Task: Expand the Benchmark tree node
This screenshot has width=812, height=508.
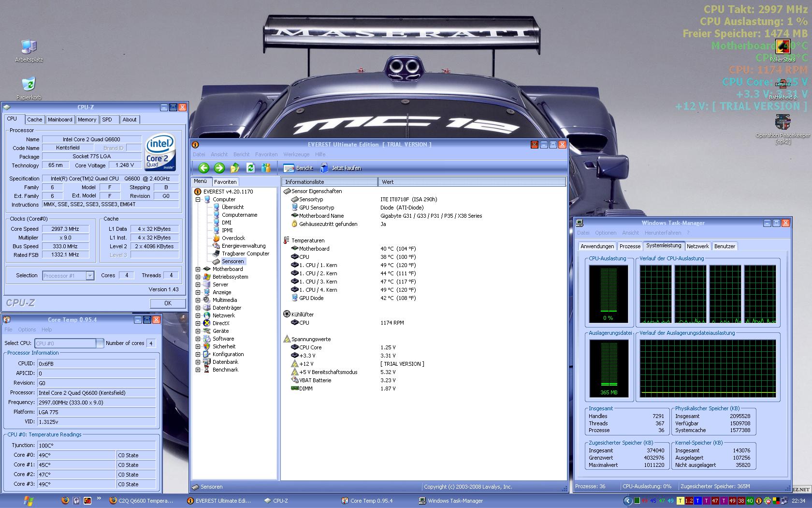Action: pyautogui.click(x=198, y=370)
